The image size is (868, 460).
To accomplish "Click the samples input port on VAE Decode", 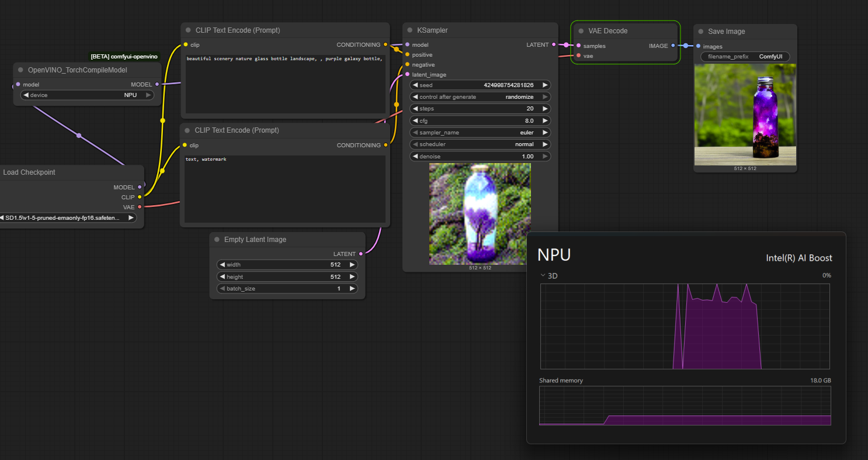I will coord(578,46).
